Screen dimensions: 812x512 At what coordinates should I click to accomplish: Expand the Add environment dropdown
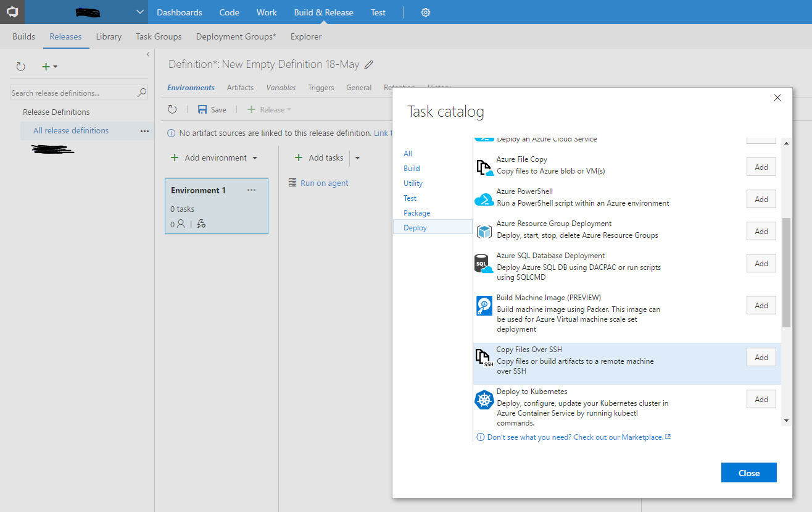(x=255, y=158)
